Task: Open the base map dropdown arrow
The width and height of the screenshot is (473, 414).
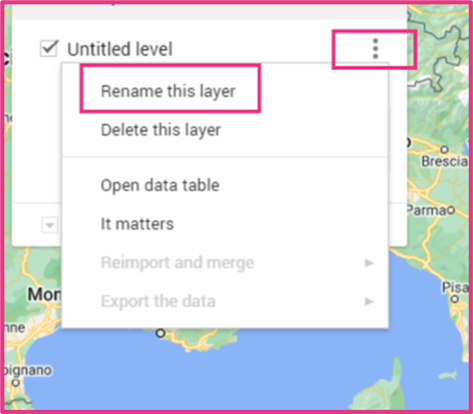Action: point(49,225)
